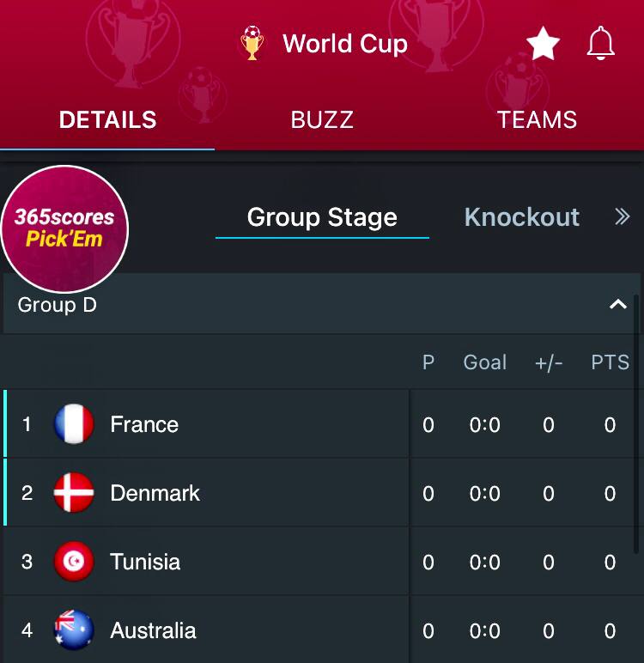The width and height of the screenshot is (644, 663).
Task: Collapse the Group D section
Action: (617, 305)
